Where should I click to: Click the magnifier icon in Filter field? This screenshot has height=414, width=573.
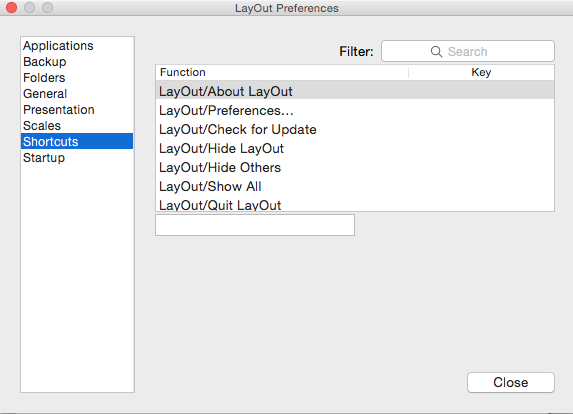(x=436, y=52)
